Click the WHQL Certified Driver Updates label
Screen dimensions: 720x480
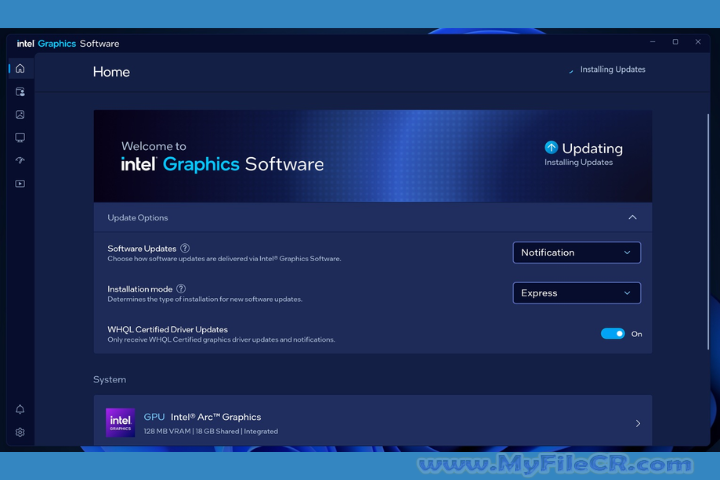point(168,329)
